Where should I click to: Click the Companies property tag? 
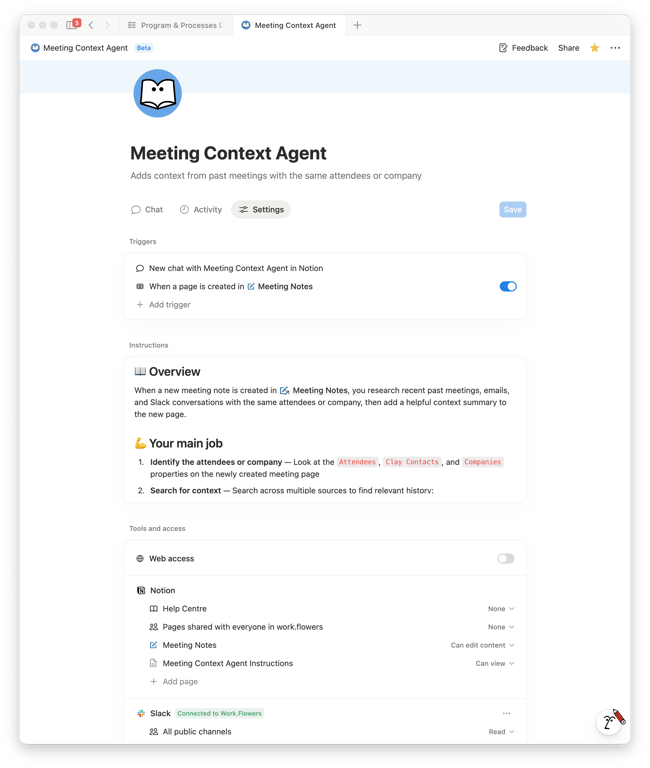click(x=482, y=462)
